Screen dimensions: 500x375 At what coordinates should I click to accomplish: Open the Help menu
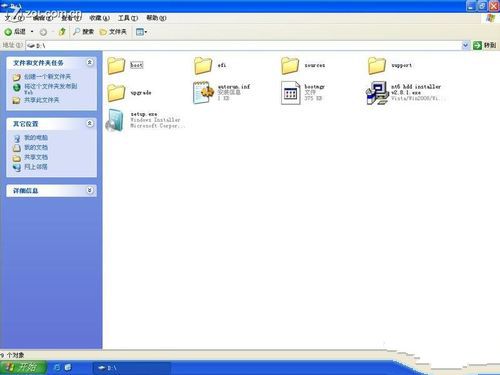coord(156,18)
